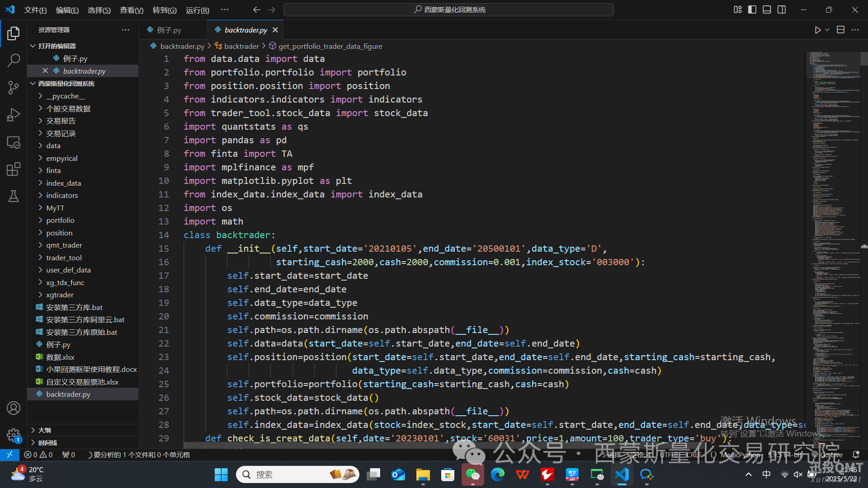Open the Accounts menu icon
Screen dimensions: 868x488
click(x=14, y=408)
